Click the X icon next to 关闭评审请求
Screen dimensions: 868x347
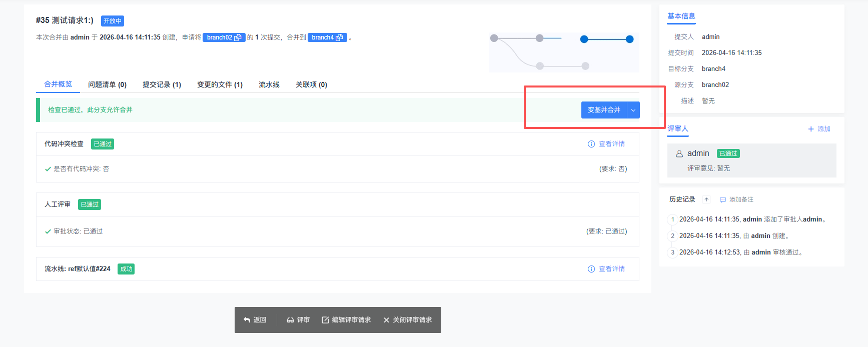[386, 320]
